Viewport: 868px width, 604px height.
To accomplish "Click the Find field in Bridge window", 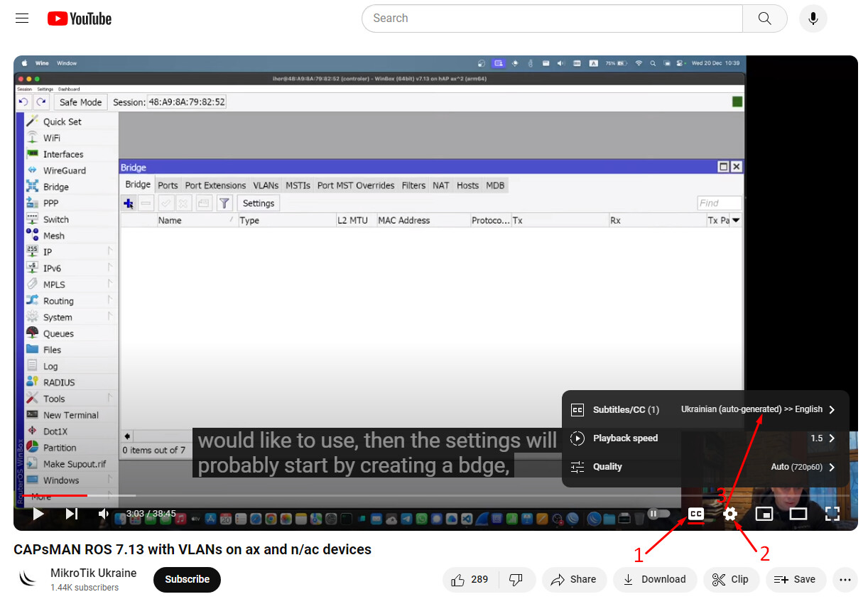I will point(719,203).
